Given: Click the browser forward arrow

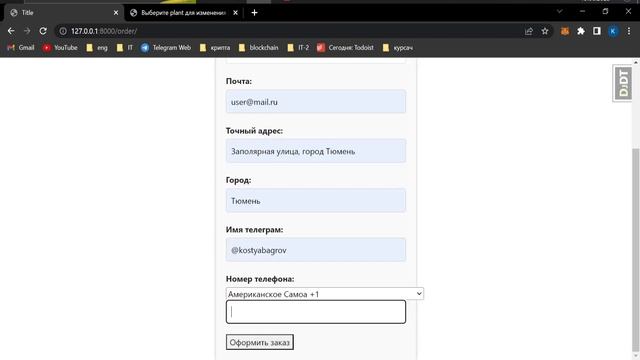Looking at the screenshot, I should click(27, 31).
